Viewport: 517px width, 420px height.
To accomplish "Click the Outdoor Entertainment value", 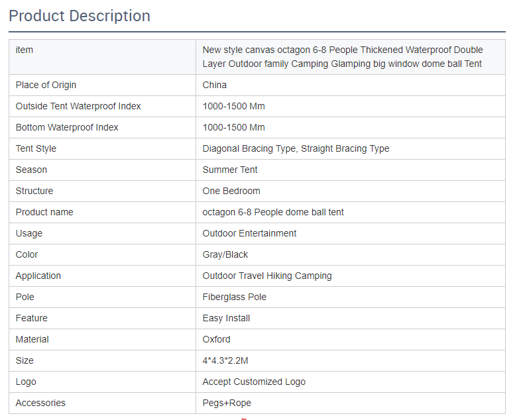I will 249,233.
